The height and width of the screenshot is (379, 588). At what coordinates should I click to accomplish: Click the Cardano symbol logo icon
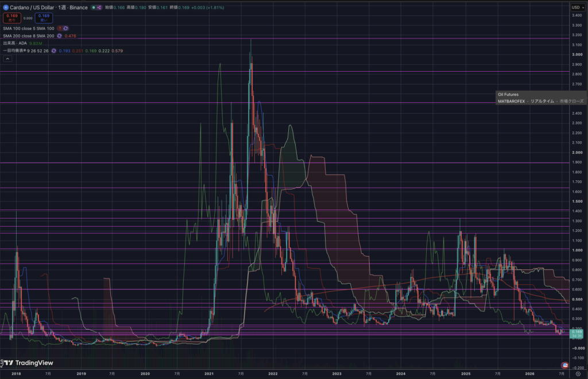(6, 7)
